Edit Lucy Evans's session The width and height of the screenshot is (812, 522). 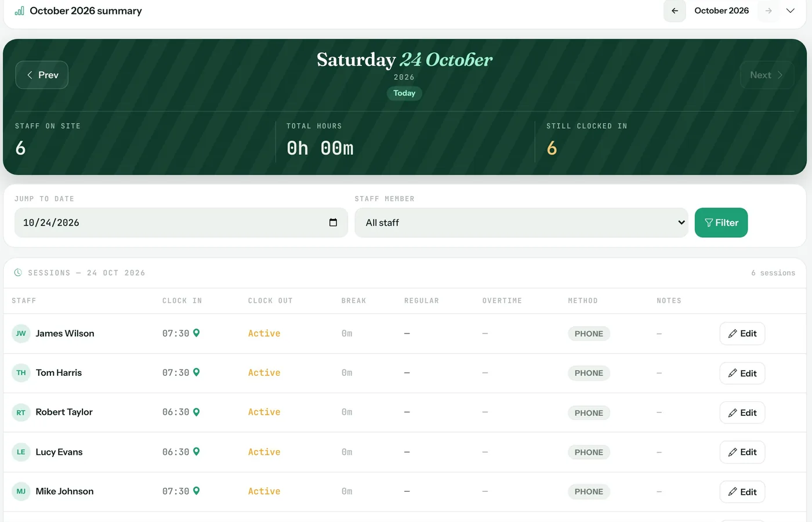tap(742, 452)
